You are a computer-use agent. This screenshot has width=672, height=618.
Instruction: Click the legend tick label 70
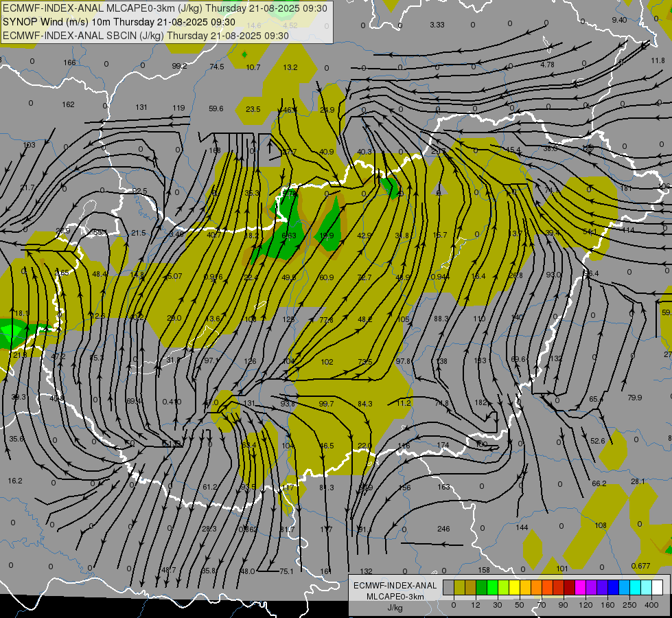[x=542, y=605]
